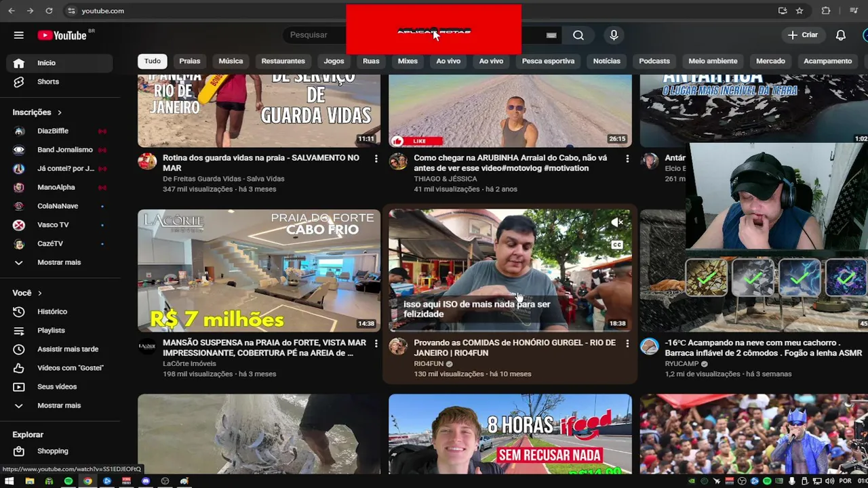Expand Mostrar mais under Inscrições
868x488 pixels.
tap(60, 262)
